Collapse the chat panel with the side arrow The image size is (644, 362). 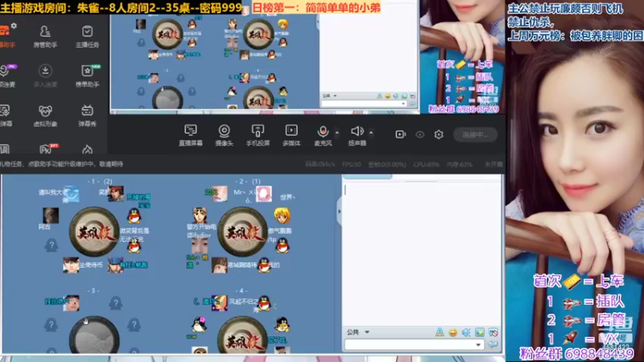click(x=339, y=212)
